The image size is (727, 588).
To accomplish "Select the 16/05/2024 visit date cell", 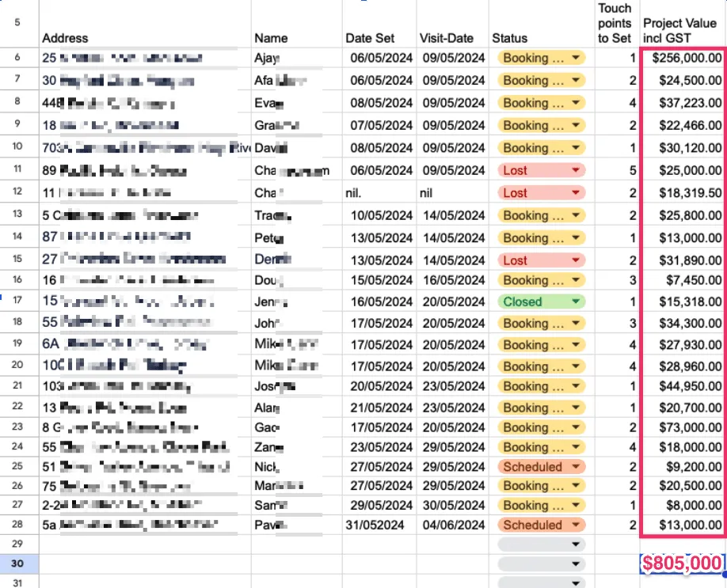I will tap(452, 280).
